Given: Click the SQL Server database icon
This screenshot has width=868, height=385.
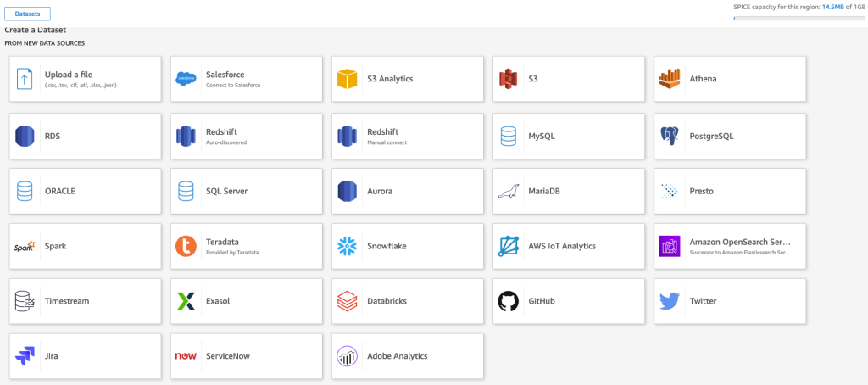Looking at the screenshot, I should click(x=186, y=191).
